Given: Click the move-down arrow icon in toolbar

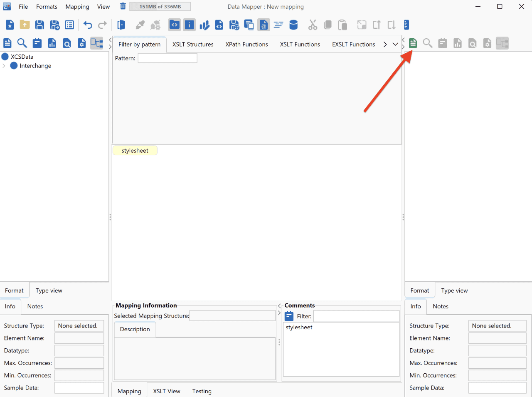Looking at the screenshot, I should point(392,25).
